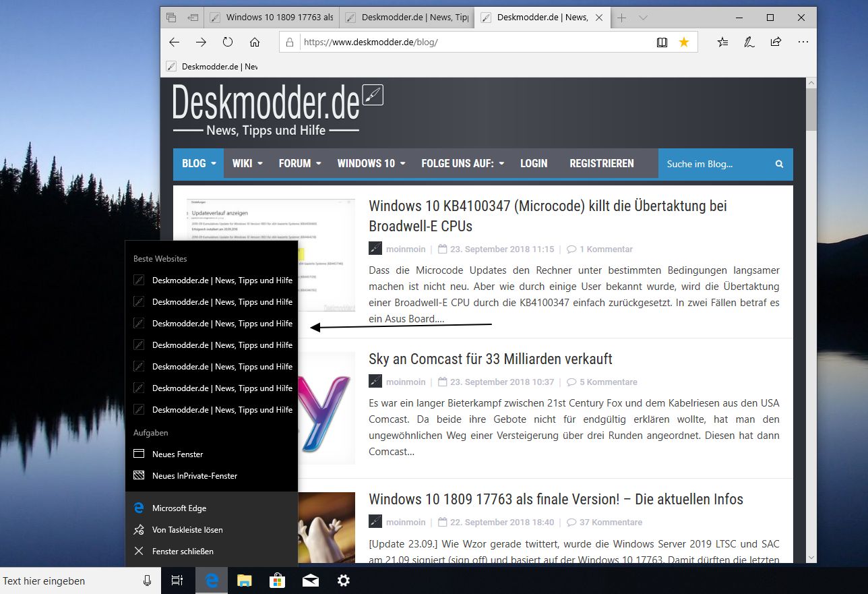This screenshot has height=594, width=868.
Task: Click the yellow favorites star in address bar
Action: [x=684, y=42]
